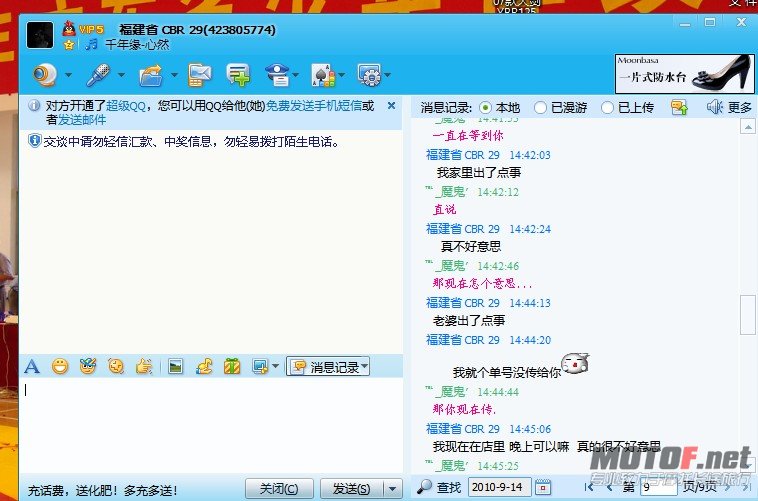Click message text 老婆出了点事
758x501 pixels.
469,321
